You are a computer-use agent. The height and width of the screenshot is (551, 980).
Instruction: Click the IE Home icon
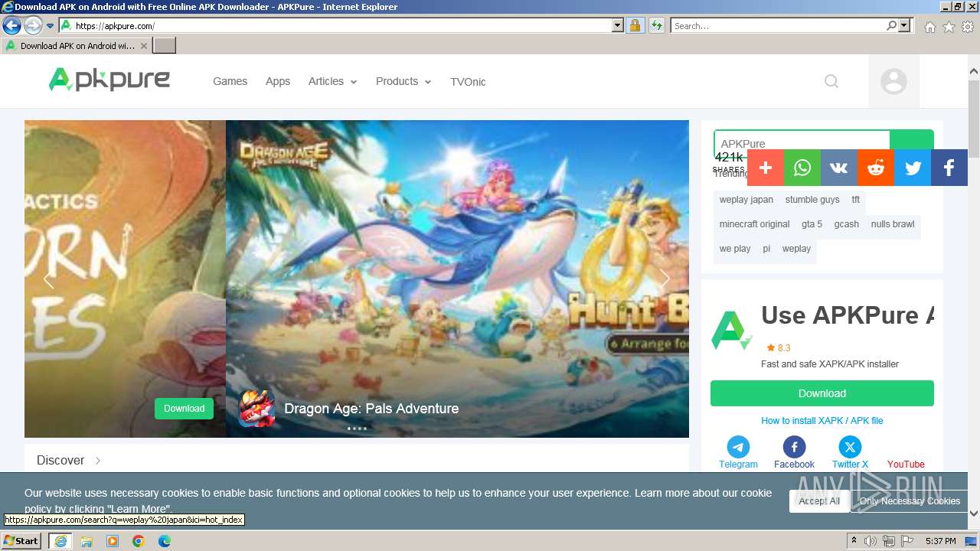(x=929, y=27)
